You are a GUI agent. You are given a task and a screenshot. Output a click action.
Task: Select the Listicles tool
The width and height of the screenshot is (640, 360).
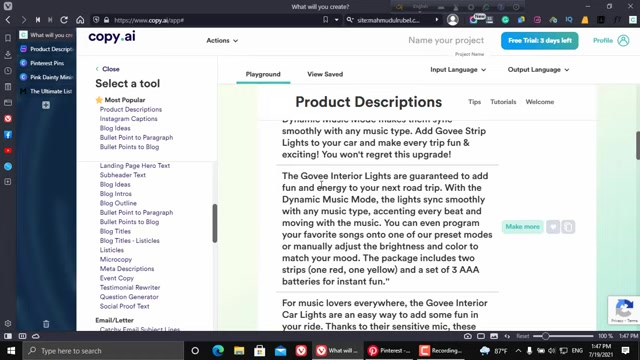click(x=112, y=250)
